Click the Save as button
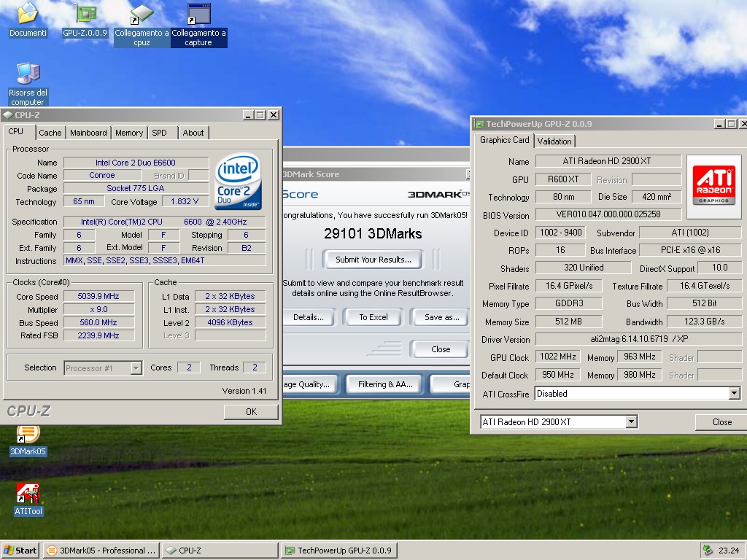The height and width of the screenshot is (560, 747). coord(441,317)
